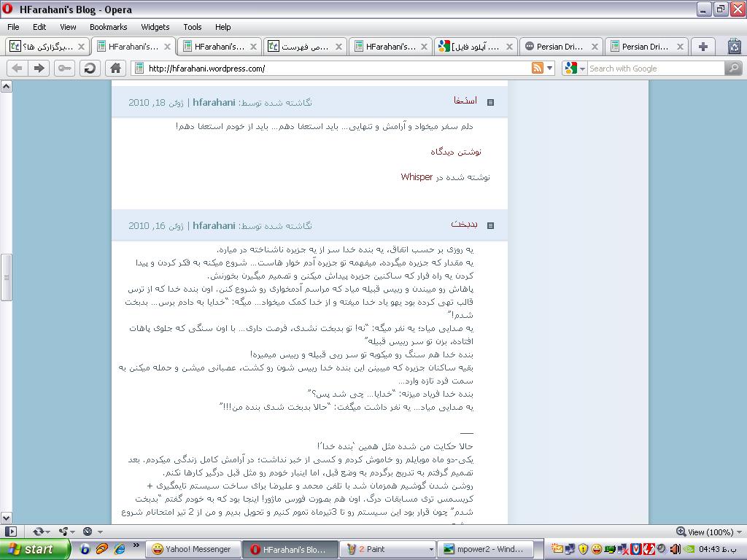Open the Wand password key button

click(65, 68)
